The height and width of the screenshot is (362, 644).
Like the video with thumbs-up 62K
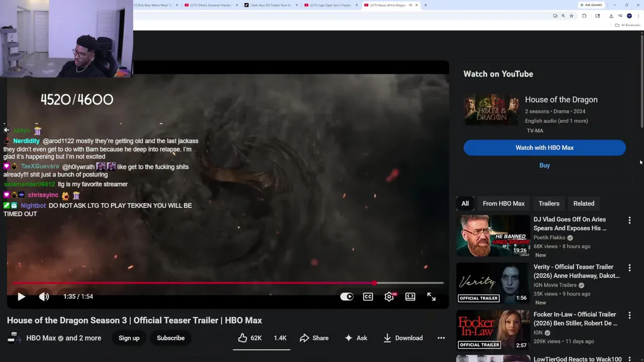pos(250,338)
